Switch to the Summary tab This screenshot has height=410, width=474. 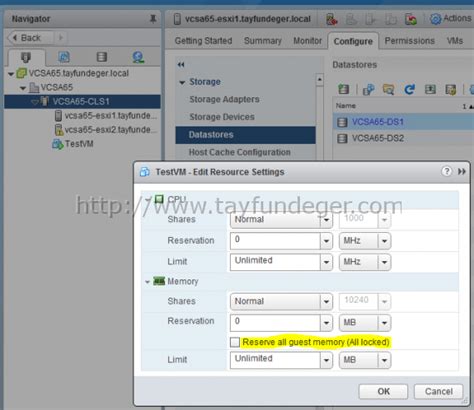[x=263, y=41]
